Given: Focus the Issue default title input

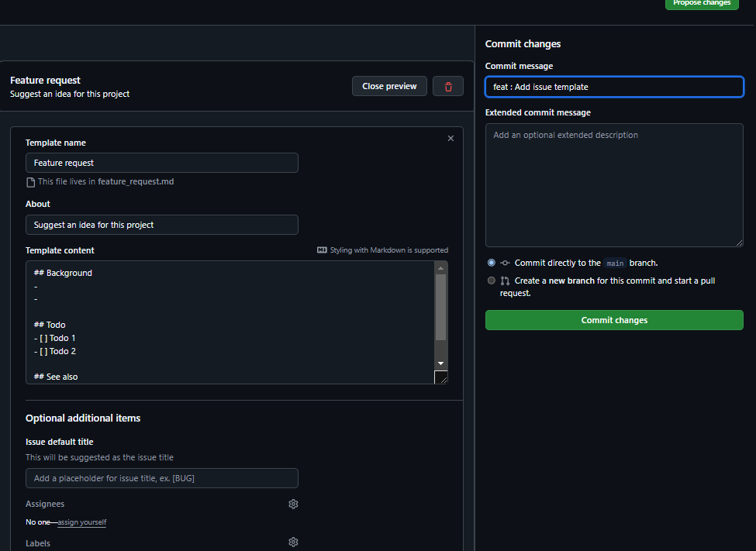Looking at the screenshot, I should point(161,478).
